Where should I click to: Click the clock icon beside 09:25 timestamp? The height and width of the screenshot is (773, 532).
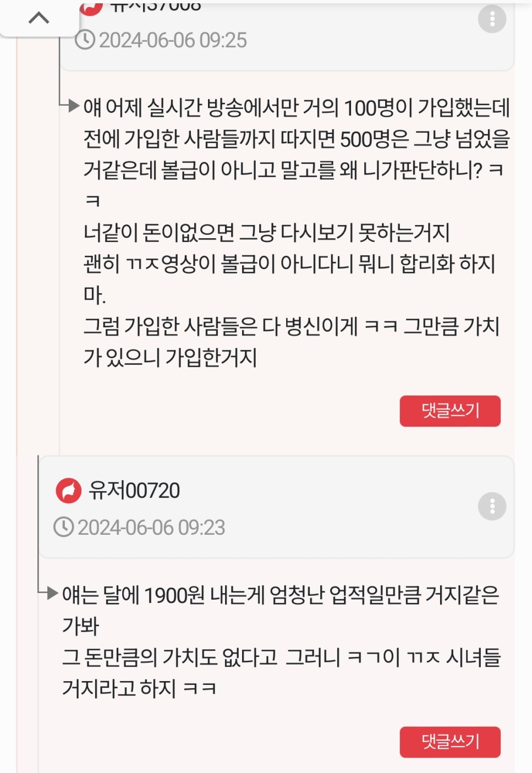pos(85,40)
